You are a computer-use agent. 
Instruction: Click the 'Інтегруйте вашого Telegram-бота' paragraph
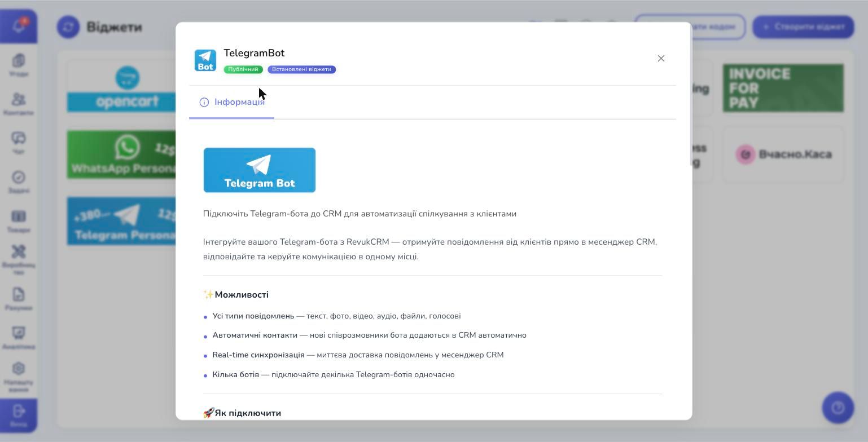pyautogui.click(x=430, y=249)
